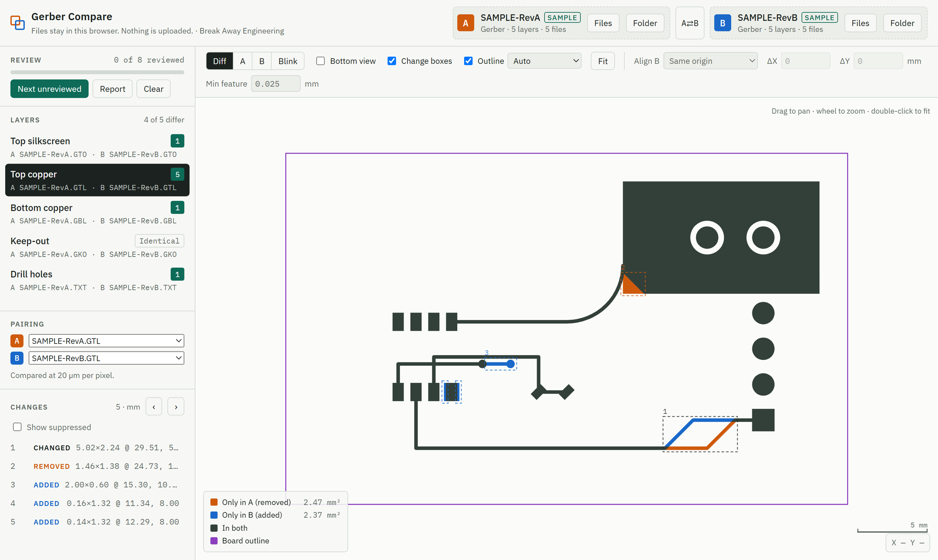Go to next change arrow
Viewport: 938px width, 560px height.
(176, 407)
